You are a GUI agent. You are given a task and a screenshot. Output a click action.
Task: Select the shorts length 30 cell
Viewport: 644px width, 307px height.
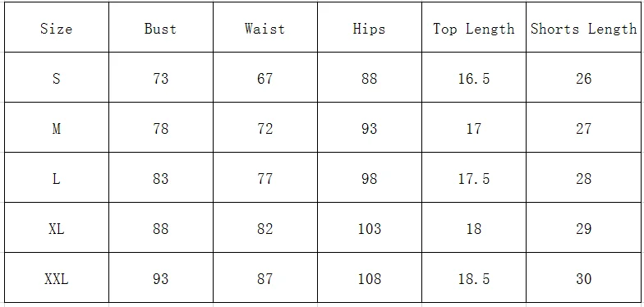tap(583, 277)
